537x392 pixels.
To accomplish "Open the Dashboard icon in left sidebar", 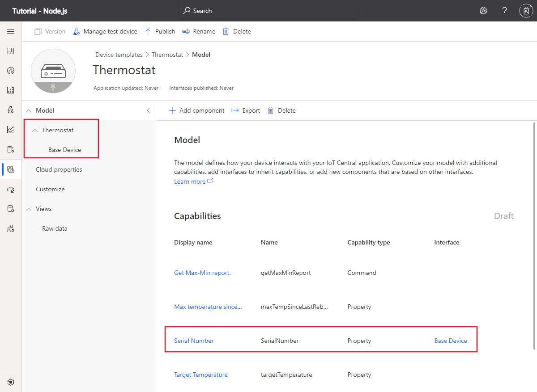I will 11,51.
